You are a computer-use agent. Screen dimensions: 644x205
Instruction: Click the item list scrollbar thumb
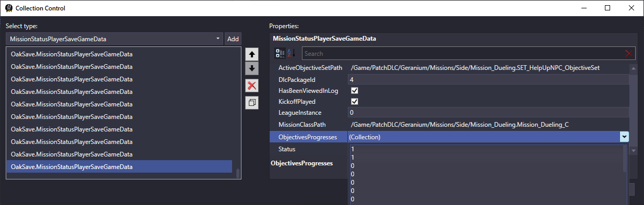click(238, 174)
